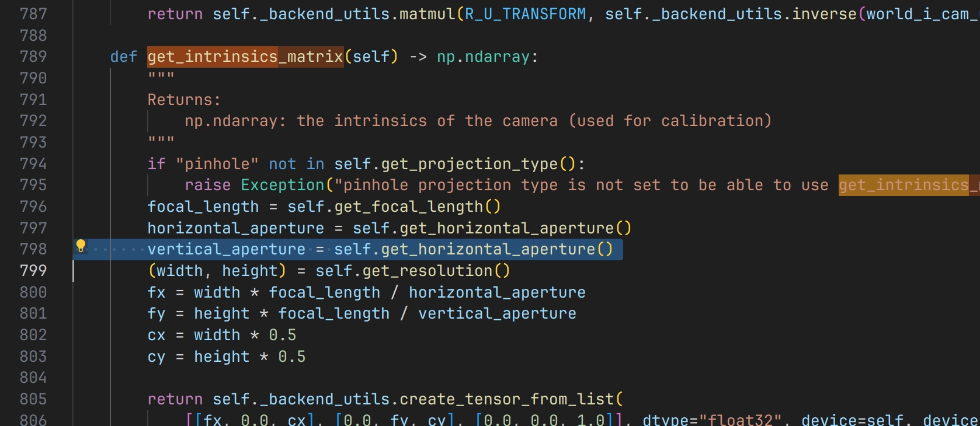
Task: Click the cy variable on line 803
Action: (x=157, y=357)
